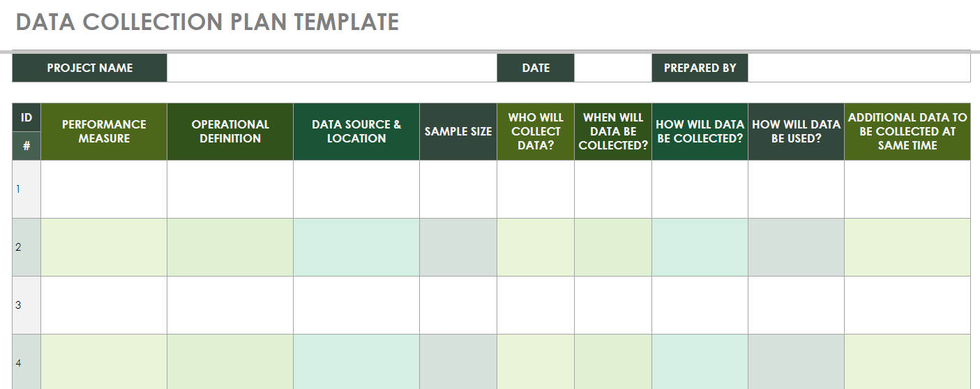Screen dimensions: 980x389
Task: Click the When Will Data Be Collected header
Action: (613, 131)
